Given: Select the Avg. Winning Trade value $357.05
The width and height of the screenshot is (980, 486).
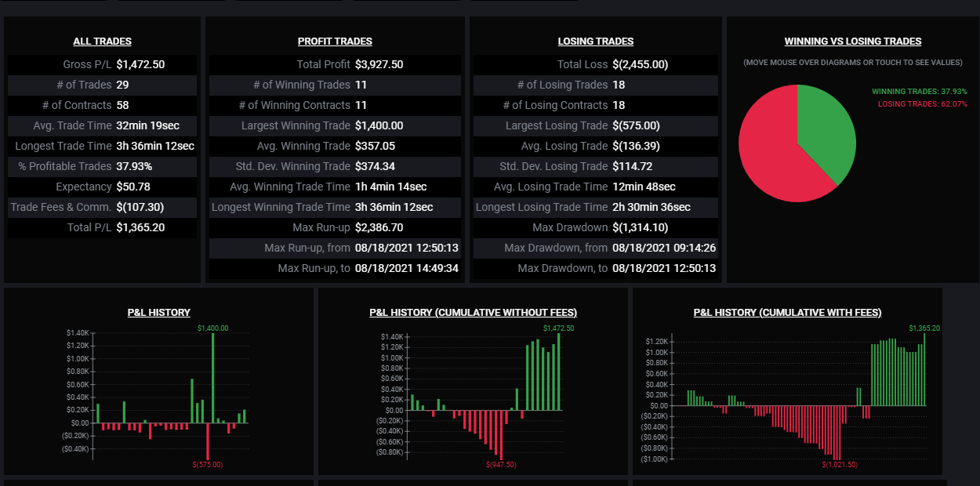Looking at the screenshot, I should pos(375,146).
